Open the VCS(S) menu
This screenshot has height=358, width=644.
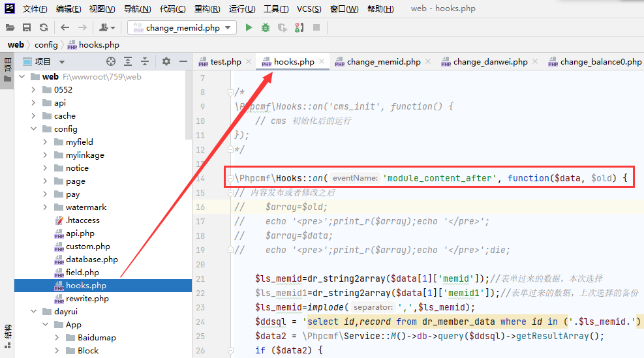point(309,8)
